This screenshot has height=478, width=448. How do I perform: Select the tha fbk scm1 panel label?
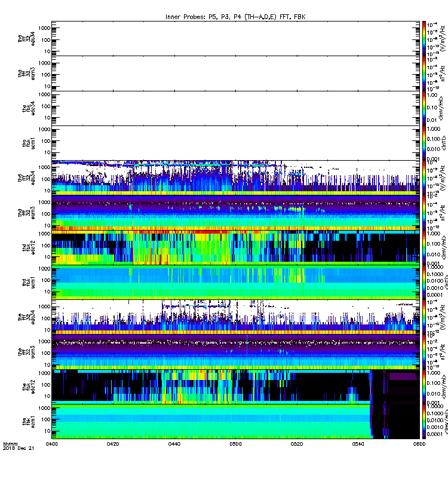[29, 143]
